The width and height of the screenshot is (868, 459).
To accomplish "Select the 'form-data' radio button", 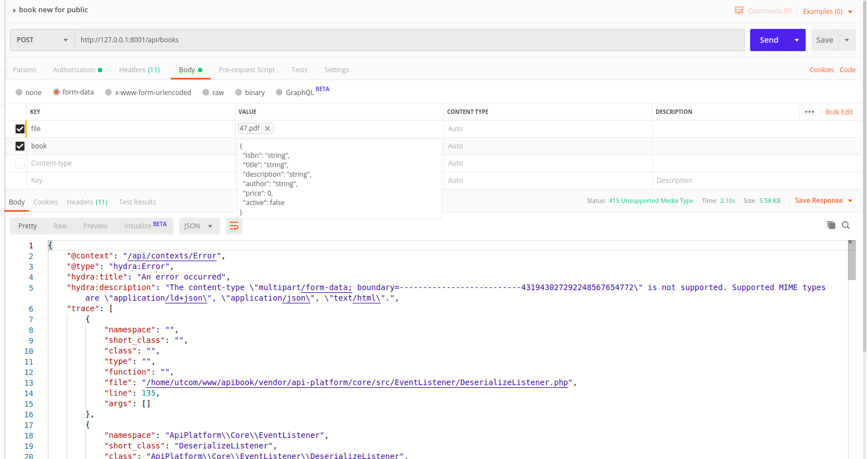I will [x=56, y=92].
